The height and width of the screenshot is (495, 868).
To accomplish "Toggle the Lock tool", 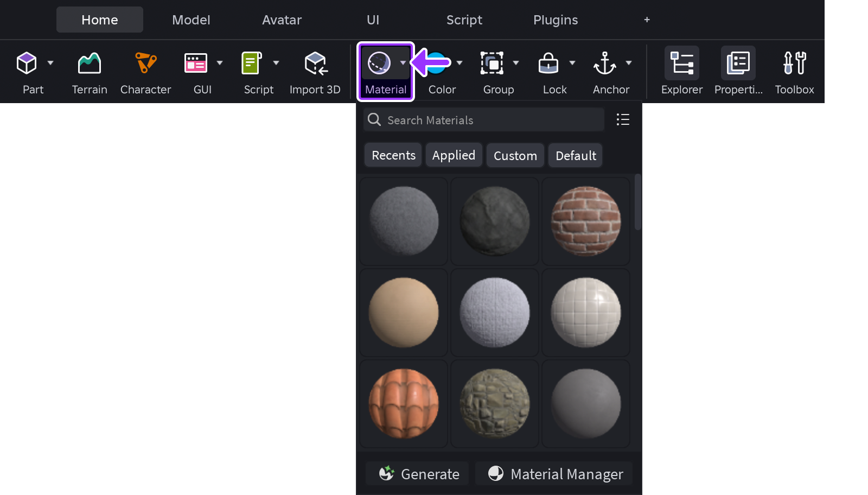I will point(548,64).
